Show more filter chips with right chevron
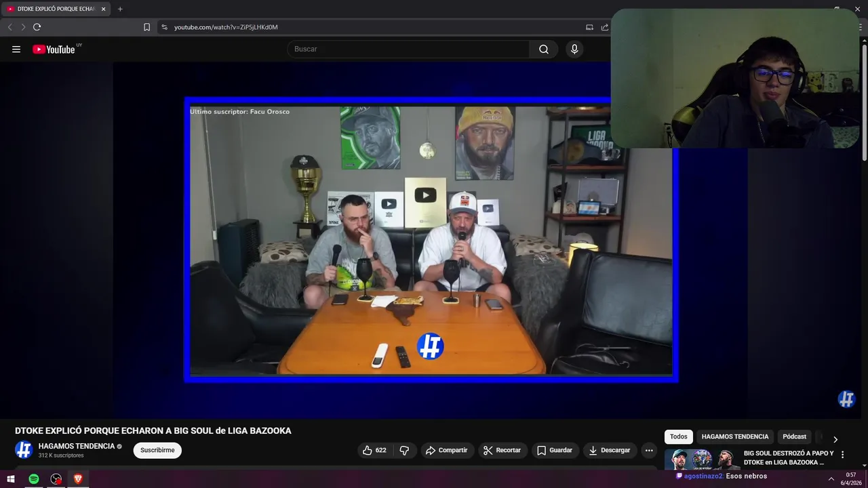Image resolution: width=868 pixels, height=488 pixels. 835,439
